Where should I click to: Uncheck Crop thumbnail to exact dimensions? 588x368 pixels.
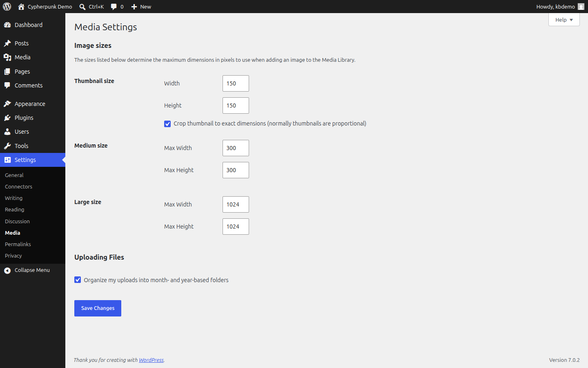pos(167,124)
